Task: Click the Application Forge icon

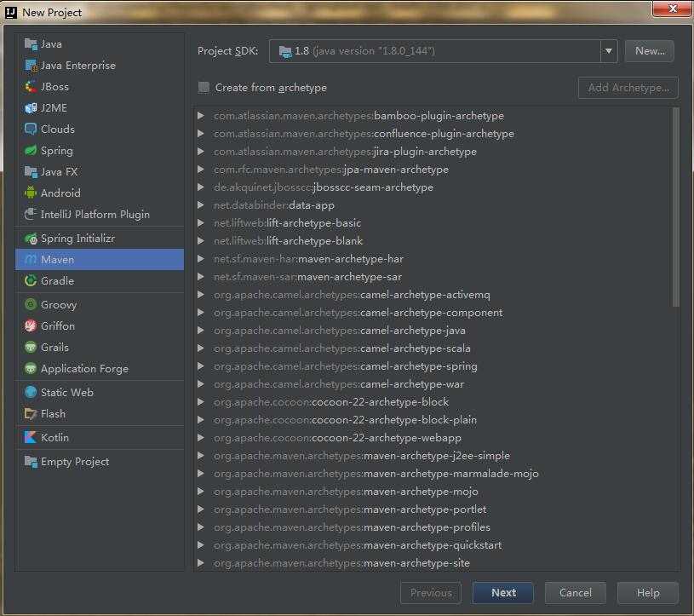Action: click(x=31, y=368)
